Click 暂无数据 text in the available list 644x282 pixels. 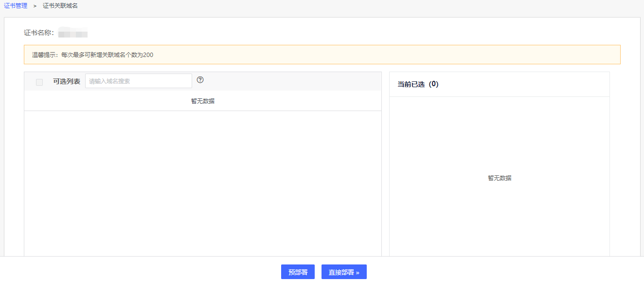(x=203, y=101)
